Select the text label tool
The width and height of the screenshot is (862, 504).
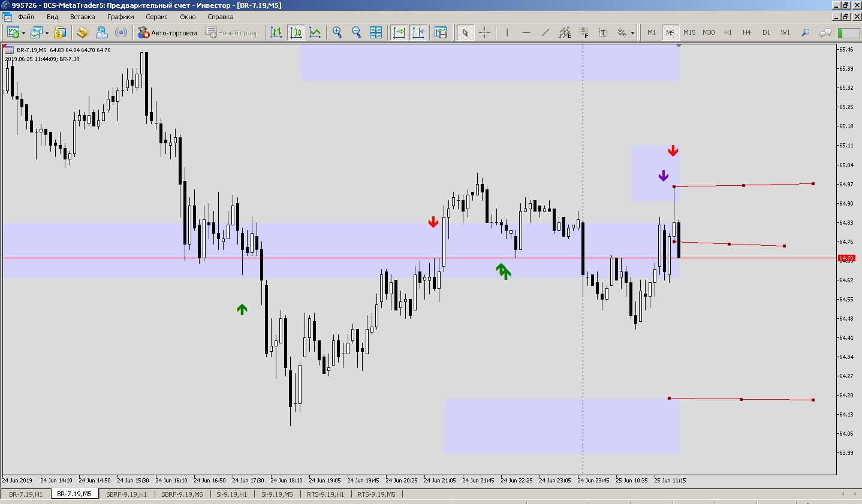pos(602,32)
